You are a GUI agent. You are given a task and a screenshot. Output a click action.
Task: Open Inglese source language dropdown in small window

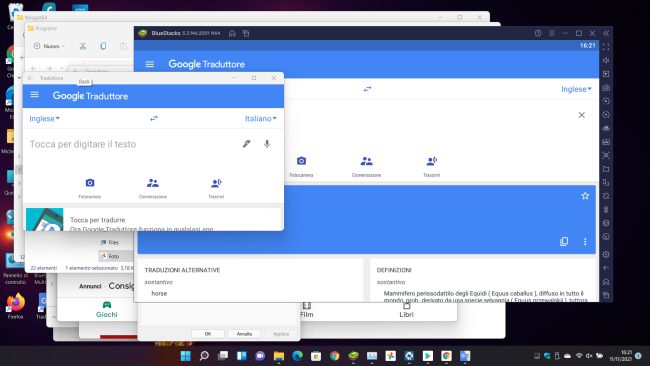[x=44, y=119]
